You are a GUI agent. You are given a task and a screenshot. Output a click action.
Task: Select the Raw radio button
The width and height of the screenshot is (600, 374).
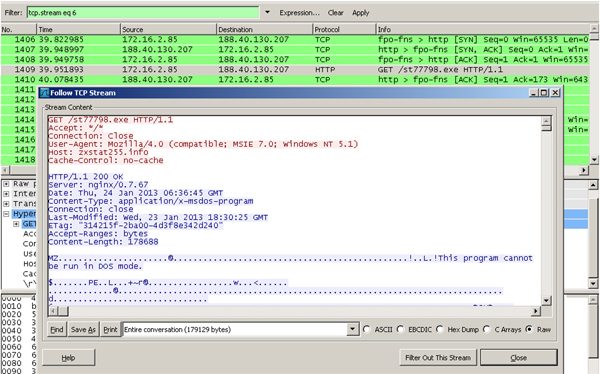click(x=530, y=330)
